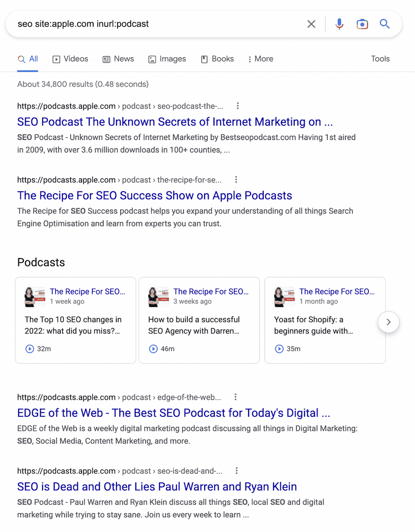Start voice search with the microphone icon
Screen dimensions: 415x532
coord(340,24)
